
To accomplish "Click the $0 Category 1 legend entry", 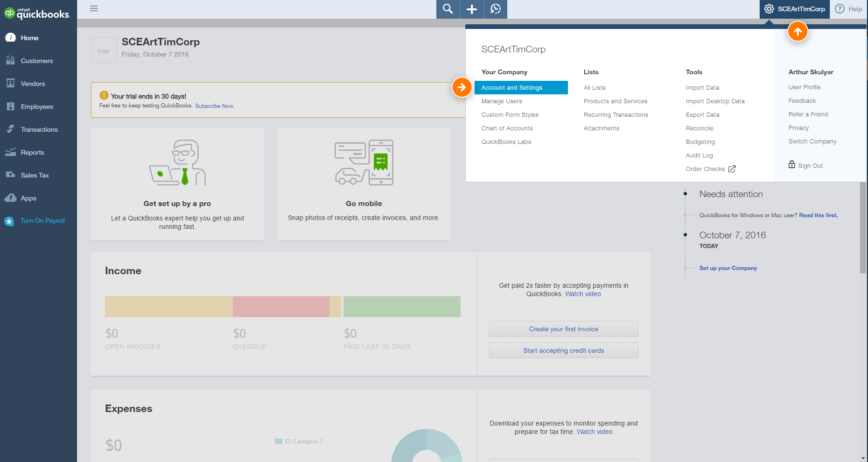I will (x=299, y=441).
